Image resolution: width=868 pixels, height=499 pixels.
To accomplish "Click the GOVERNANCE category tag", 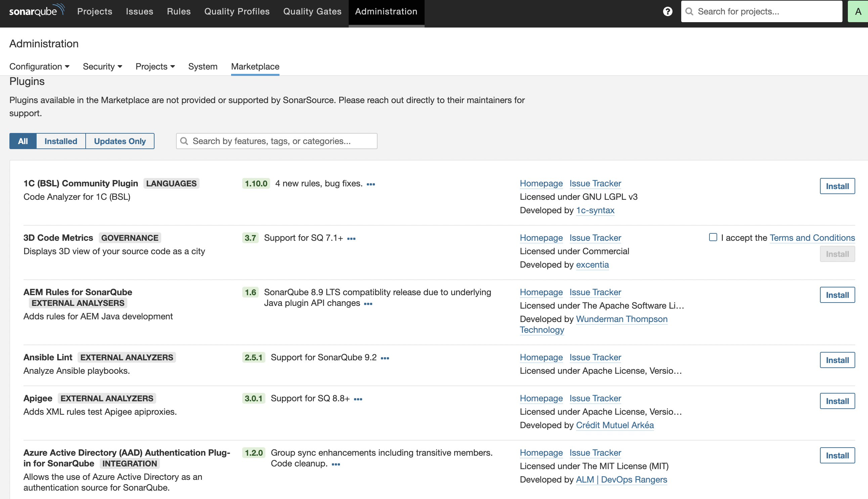I will [x=130, y=238].
